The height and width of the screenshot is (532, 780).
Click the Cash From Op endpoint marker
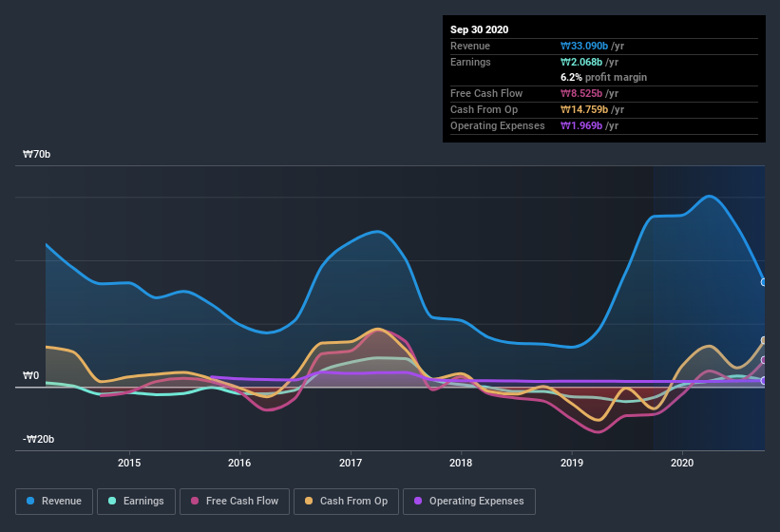(x=764, y=340)
